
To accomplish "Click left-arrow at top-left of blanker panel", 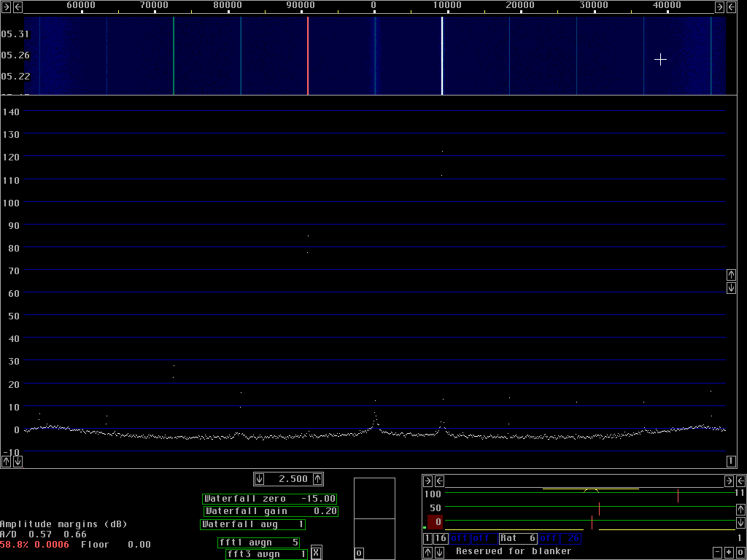I will pyautogui.click(x=439, y=481).
